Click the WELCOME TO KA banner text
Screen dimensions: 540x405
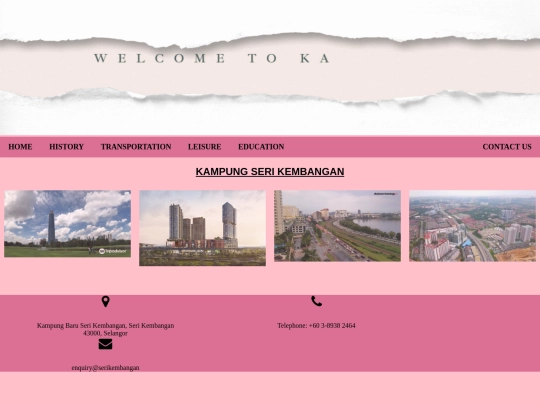[212, 58]
